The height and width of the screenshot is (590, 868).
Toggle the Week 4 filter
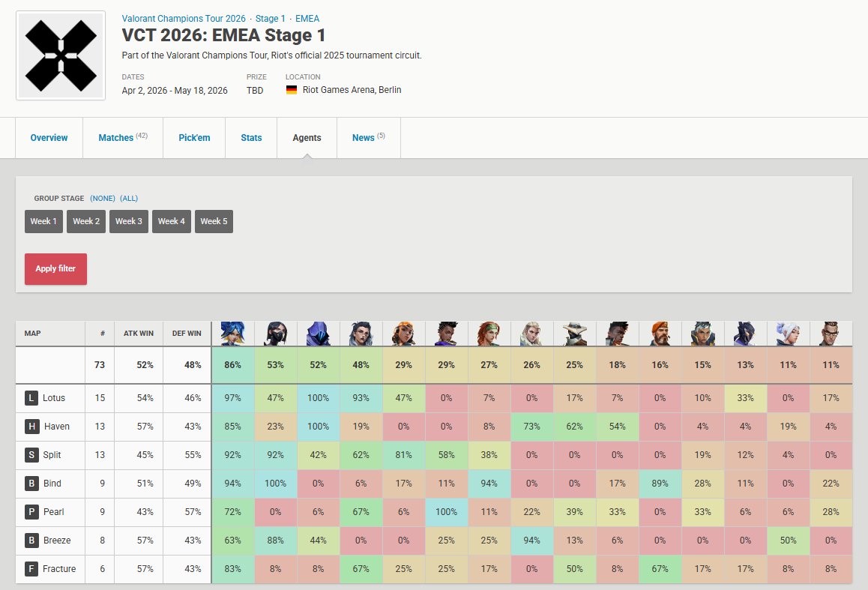172,221
